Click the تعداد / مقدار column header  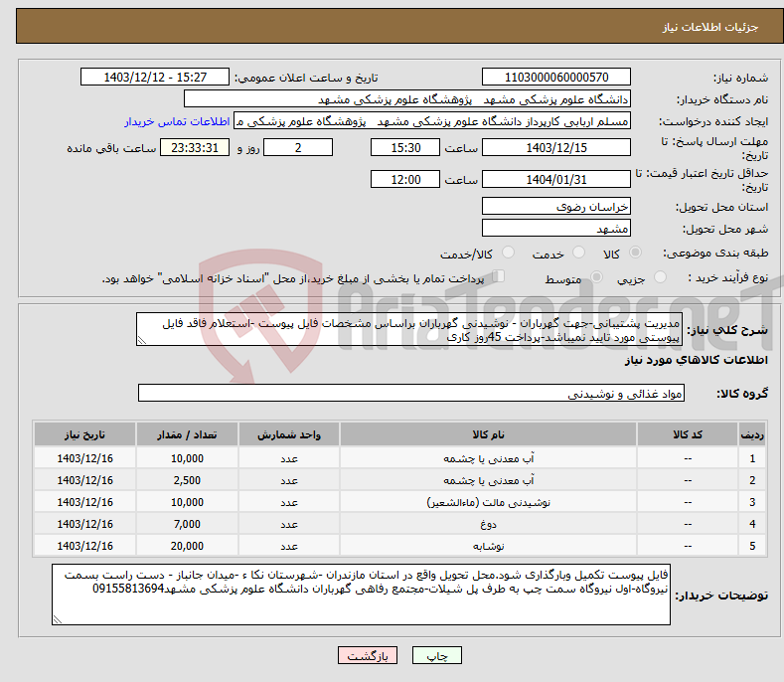[187, 434]
